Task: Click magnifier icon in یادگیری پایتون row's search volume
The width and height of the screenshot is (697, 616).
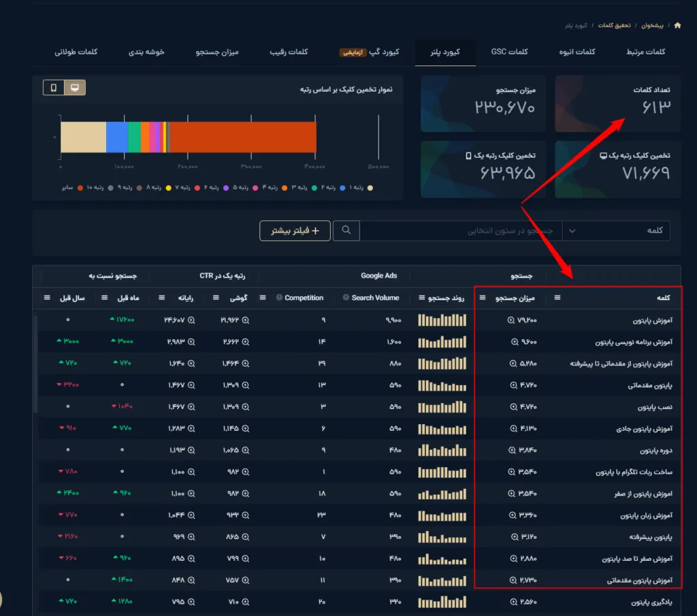Action: click(513, 602)
